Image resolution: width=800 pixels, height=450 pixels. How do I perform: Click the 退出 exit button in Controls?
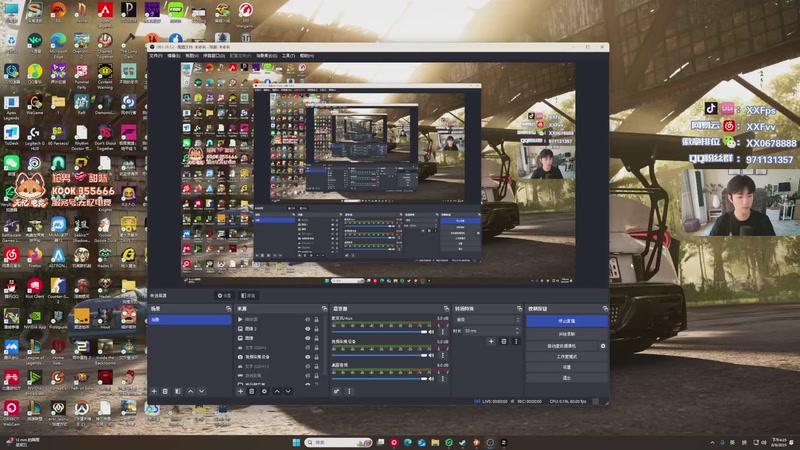tap(567, 378)
